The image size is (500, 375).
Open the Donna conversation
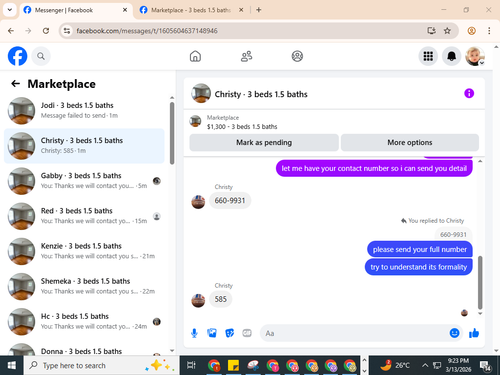click(x=84, y=349)
